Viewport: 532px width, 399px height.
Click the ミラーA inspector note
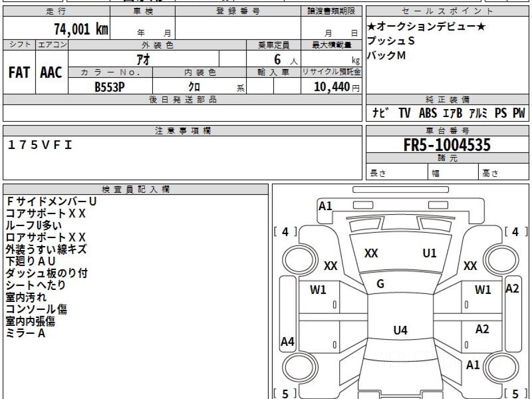(25, 333)
